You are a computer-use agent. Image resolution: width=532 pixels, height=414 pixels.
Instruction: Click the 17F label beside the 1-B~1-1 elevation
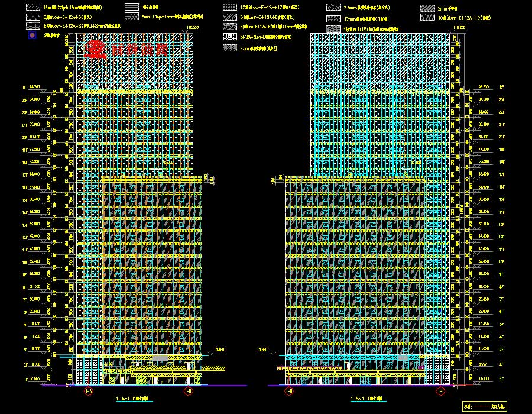coord(501,174)
